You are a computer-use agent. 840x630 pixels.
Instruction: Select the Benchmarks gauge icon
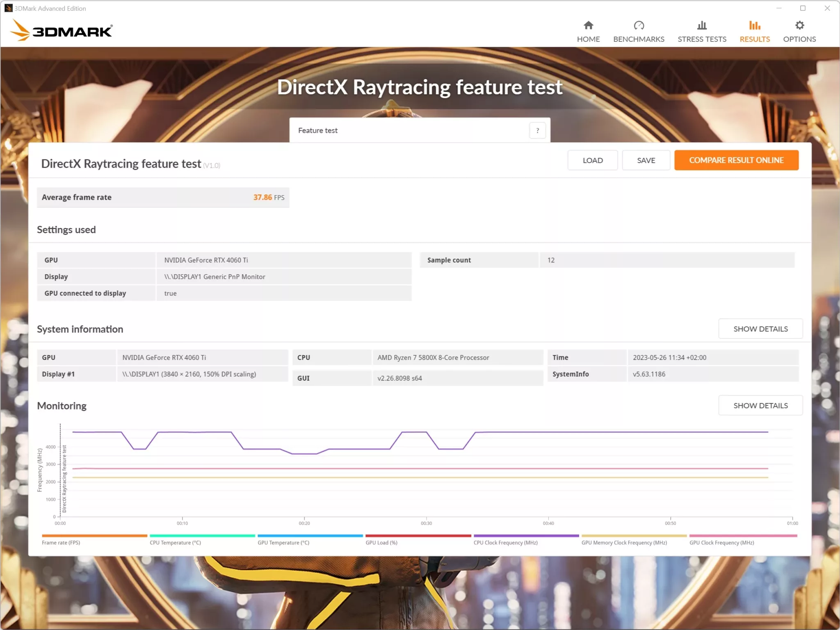pyautogui.click(x=639, y=25)
